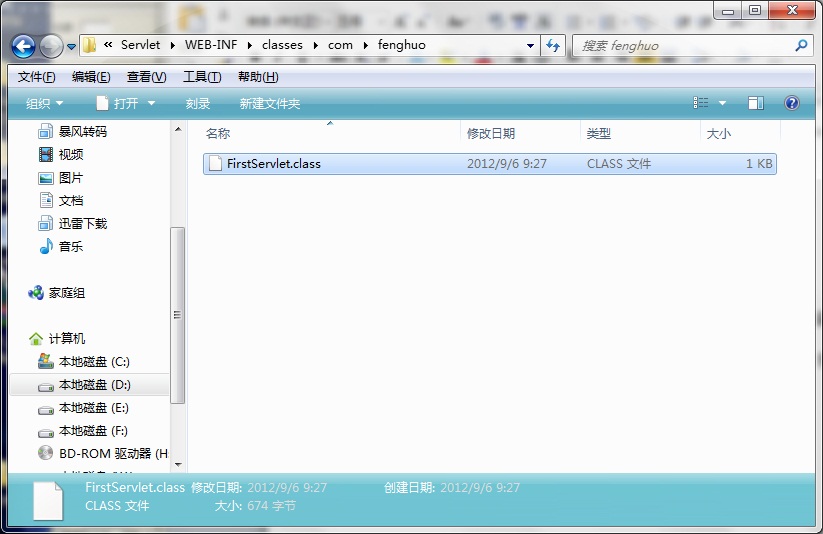Navigate to the WEB-INF breadcrumb folder

211,45
